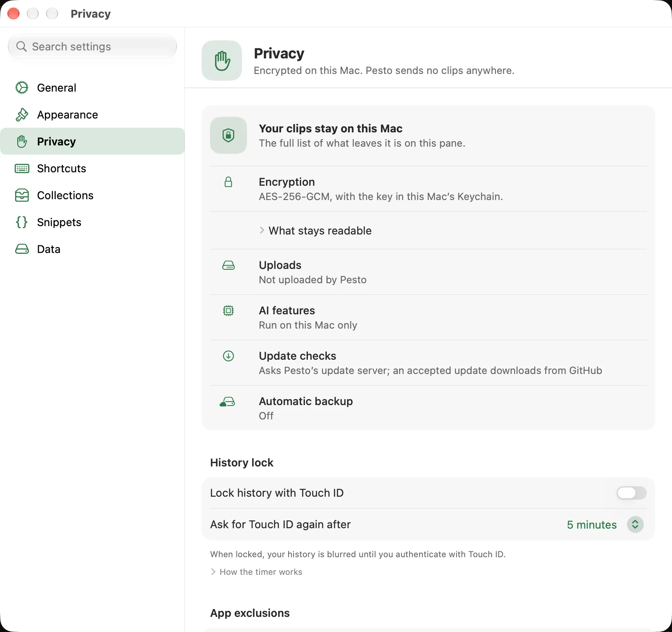Screen dimensions: 672x632
Task: Click the Data drive icon in sidebar
Action: pos(22,249)
